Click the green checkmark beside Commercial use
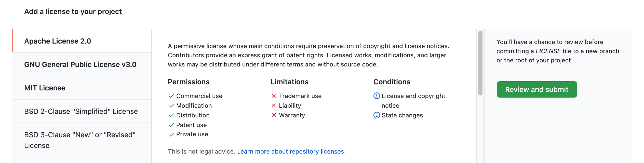644x163 pixels. click(171, 96)
